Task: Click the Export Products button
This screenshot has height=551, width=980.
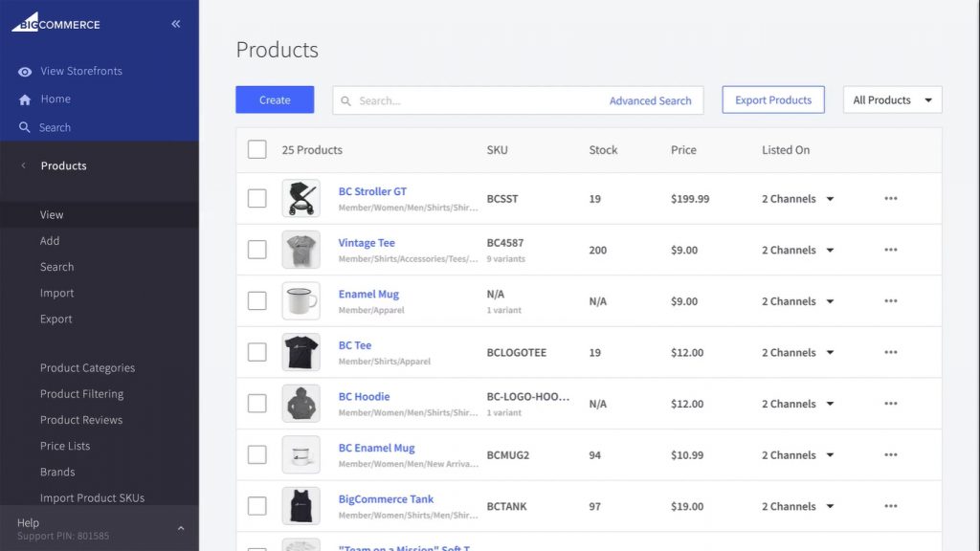Action: pyautogui.click(x=772, y=99)
